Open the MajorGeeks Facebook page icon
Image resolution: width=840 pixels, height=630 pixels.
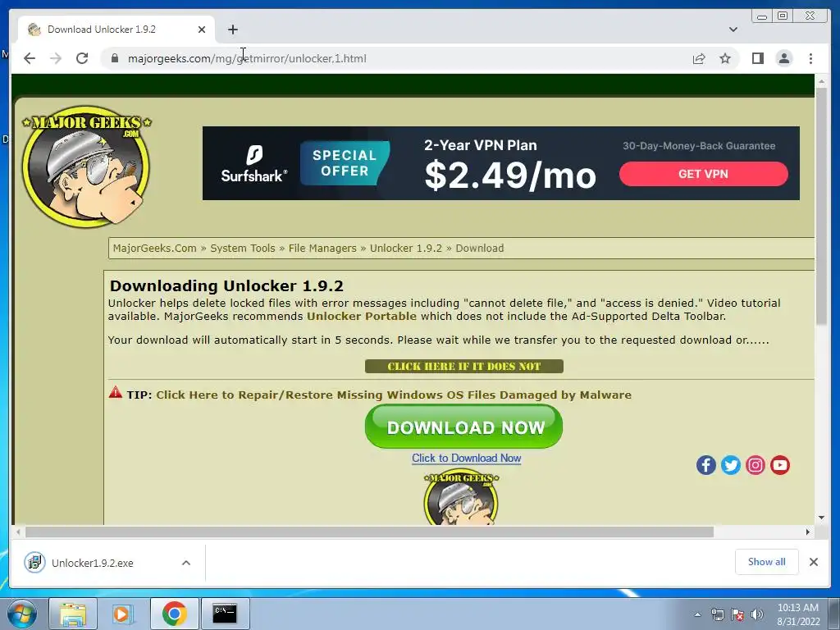tap(706, 465)
